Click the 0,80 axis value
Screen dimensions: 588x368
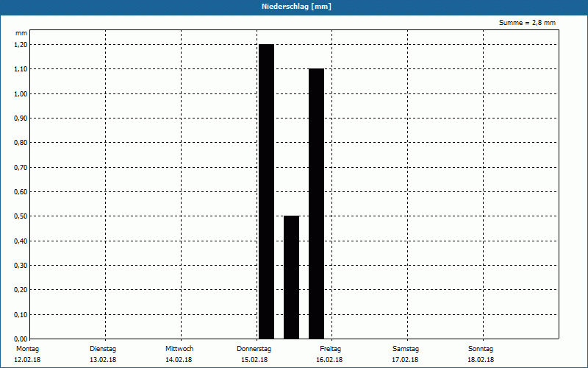pos(21,143)
